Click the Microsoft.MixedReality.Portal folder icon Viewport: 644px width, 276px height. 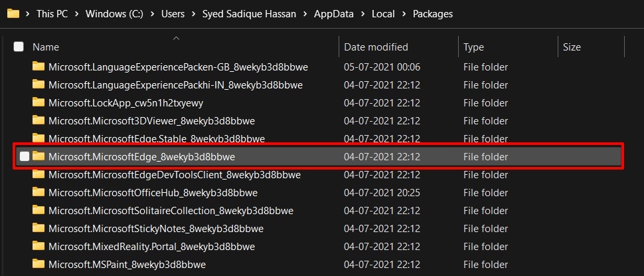click(x=39, y=246)
